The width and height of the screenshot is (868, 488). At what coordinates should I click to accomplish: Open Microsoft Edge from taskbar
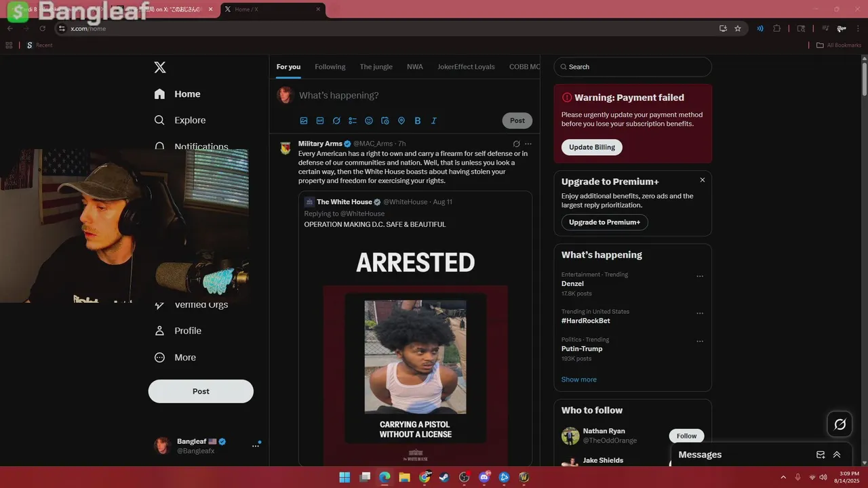pyautogui.click(x=384, y=477)
